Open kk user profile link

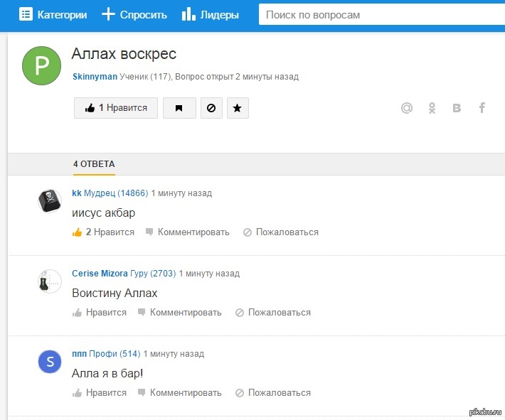click(77, 193)
